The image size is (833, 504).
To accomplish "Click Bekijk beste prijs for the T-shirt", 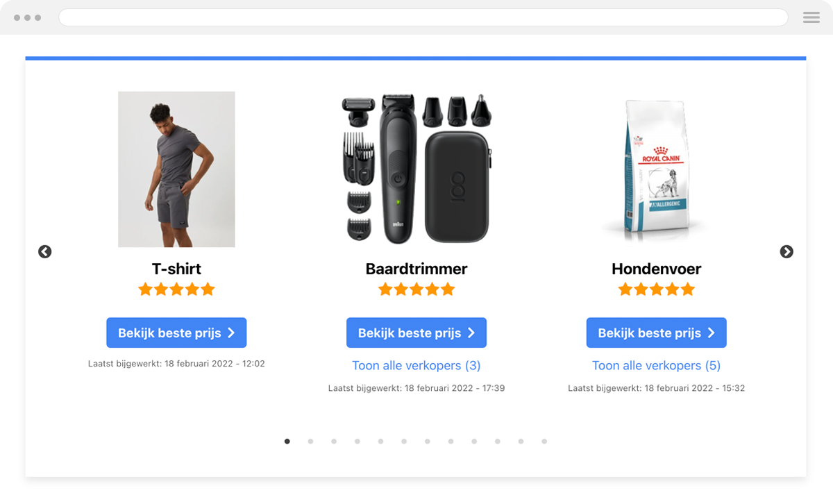I will click(x=176, y=333).
